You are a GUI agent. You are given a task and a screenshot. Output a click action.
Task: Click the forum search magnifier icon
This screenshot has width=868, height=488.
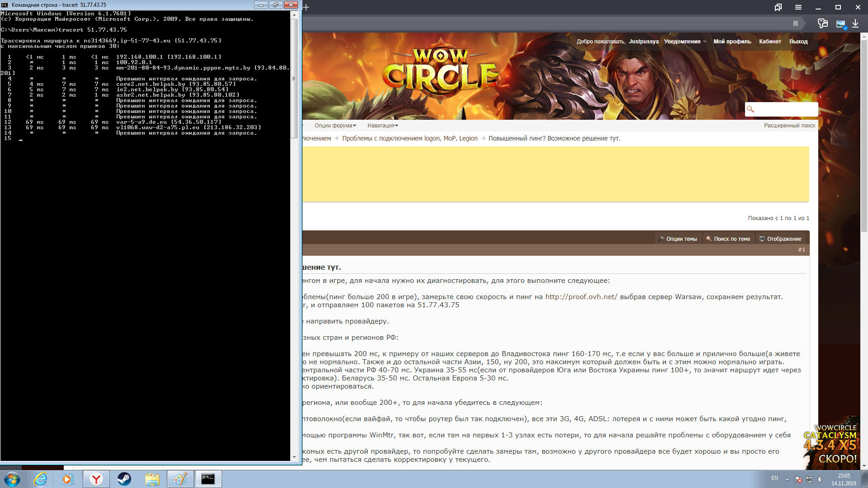point(750,109)
